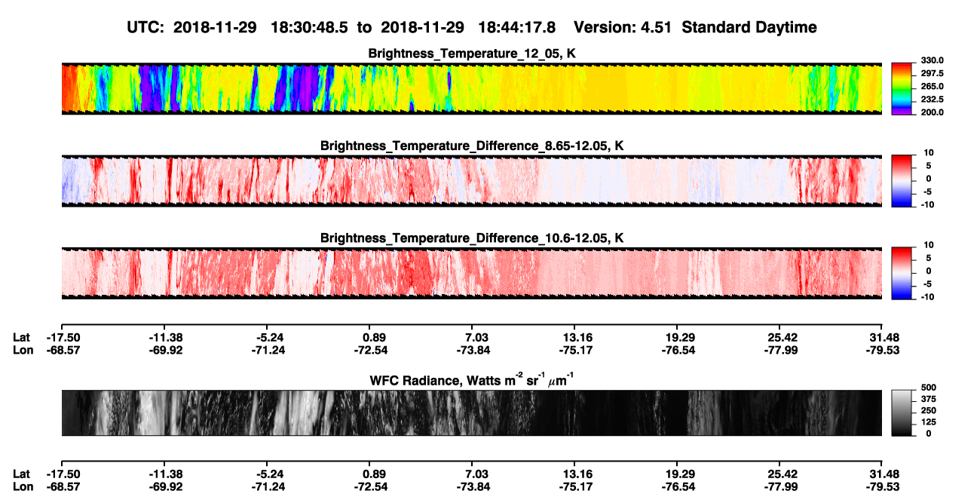The width and height of the screenshot is (980, 503).
Task: Click latitude 31.48 on the axis under the 10.6-12.05 panel
Action: click(883, 337)
